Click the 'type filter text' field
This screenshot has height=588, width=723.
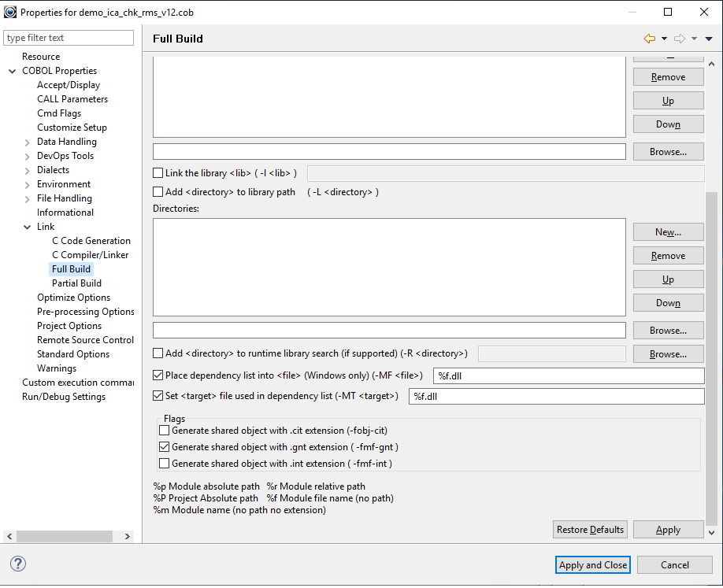[69, 38]
